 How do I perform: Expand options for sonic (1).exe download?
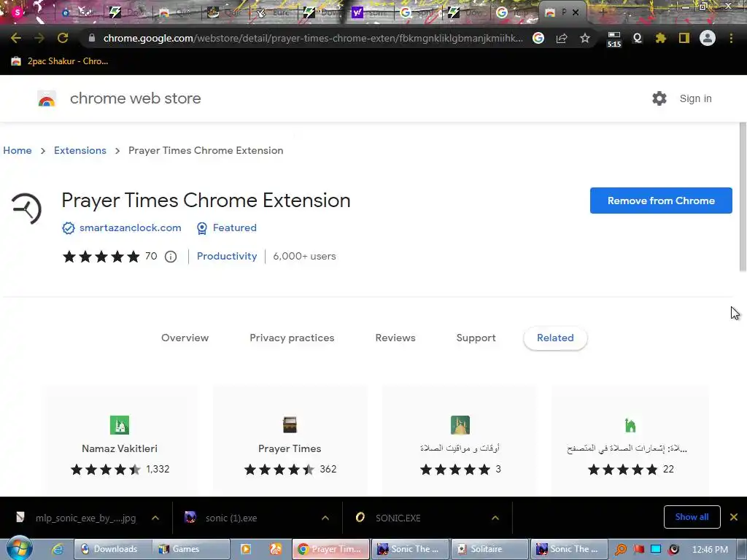325,518
